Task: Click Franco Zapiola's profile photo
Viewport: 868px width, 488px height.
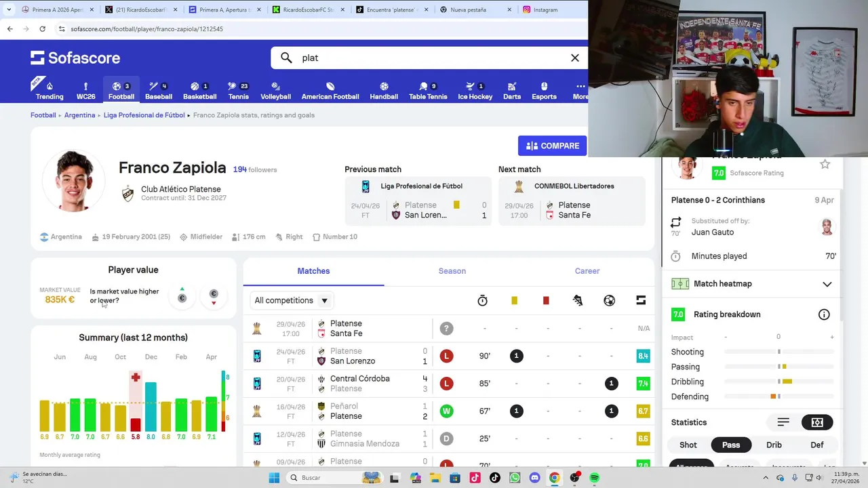Action: pyautogui.click(x=73, y=181)
